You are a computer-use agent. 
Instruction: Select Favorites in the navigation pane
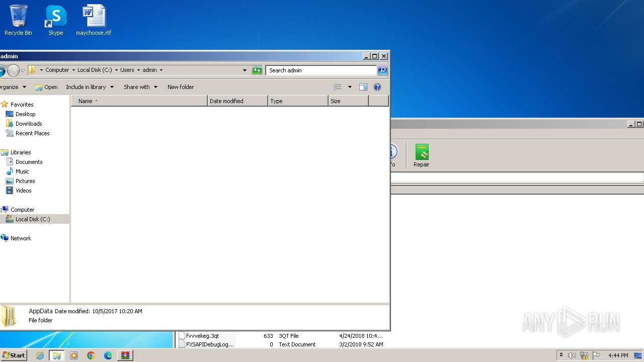tap(22, 105)
